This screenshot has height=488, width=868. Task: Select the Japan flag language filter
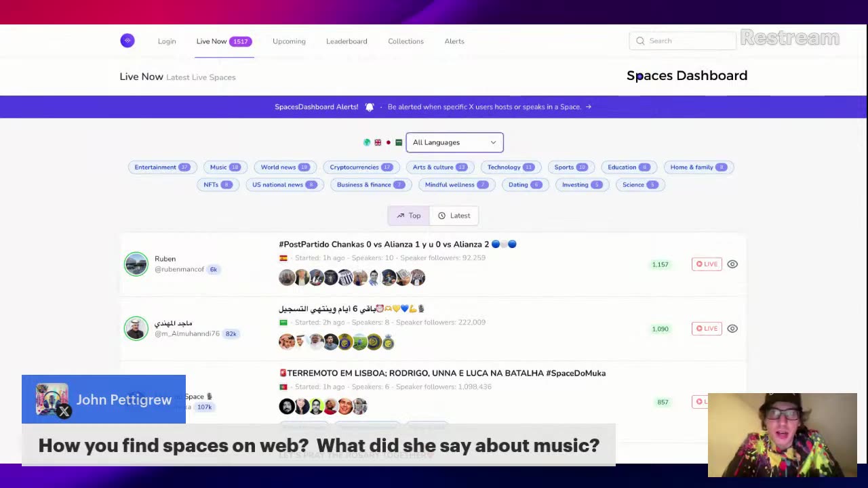388,142
